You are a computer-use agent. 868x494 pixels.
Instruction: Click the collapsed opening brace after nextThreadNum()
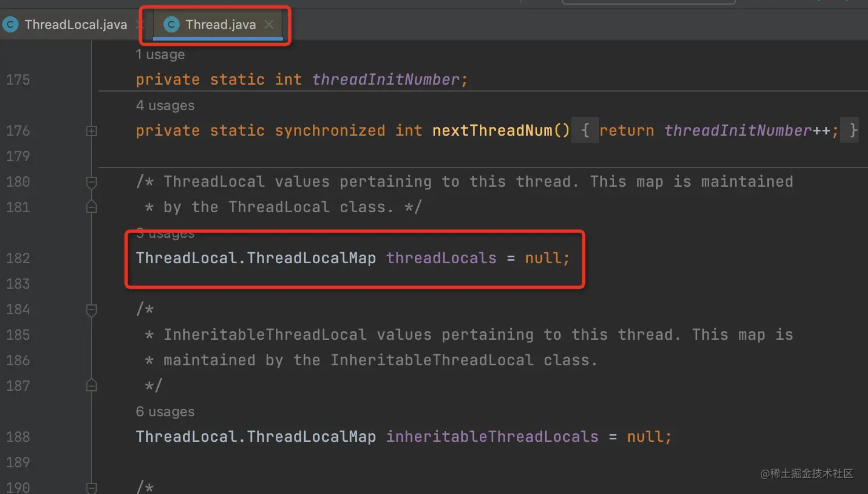pyautogui.click(x=585, y=130)
